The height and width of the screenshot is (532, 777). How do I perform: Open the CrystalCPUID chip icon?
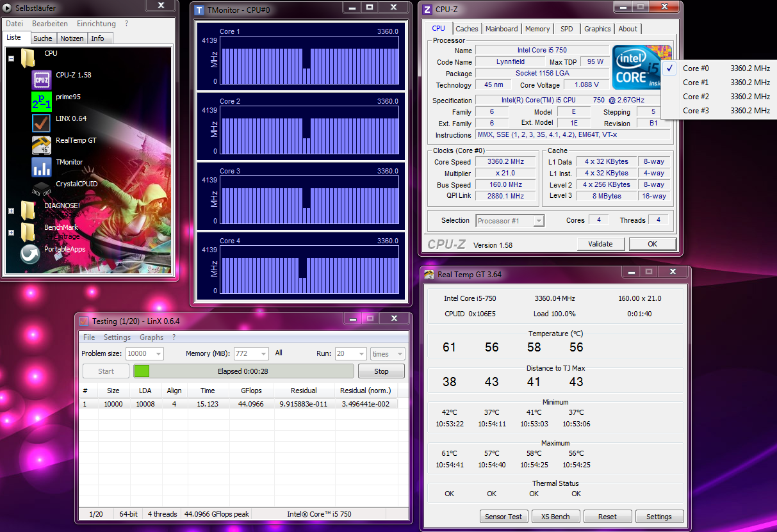pyautogui.click(x=42, y=188)
